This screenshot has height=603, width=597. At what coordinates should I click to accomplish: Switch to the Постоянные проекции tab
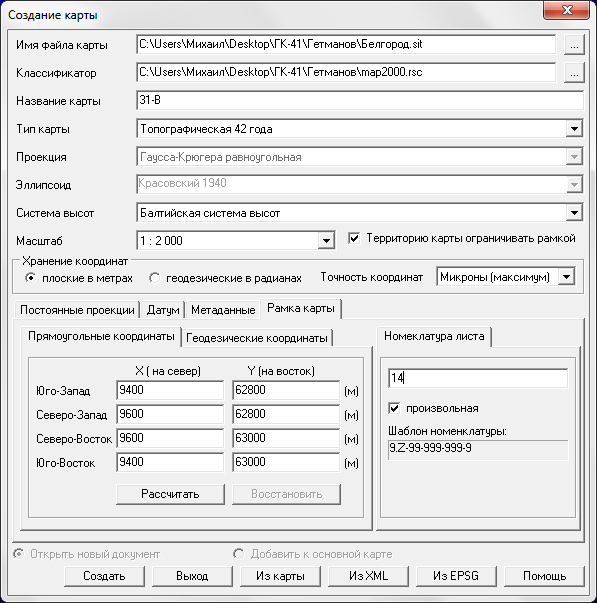[77, 310]
